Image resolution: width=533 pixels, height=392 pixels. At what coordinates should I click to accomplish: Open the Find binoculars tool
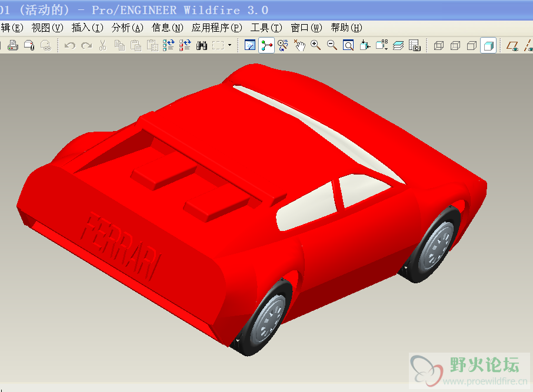pyautogui.click(x=202, y=45)
